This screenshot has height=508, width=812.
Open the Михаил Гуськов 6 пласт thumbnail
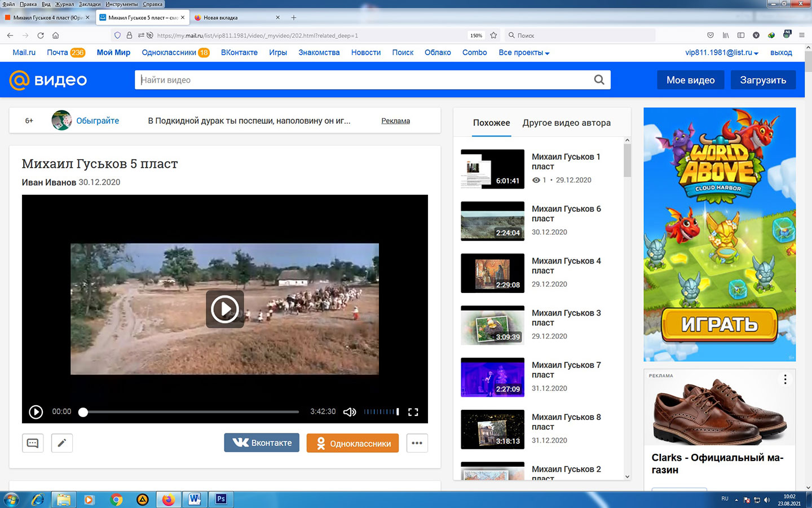492,221
